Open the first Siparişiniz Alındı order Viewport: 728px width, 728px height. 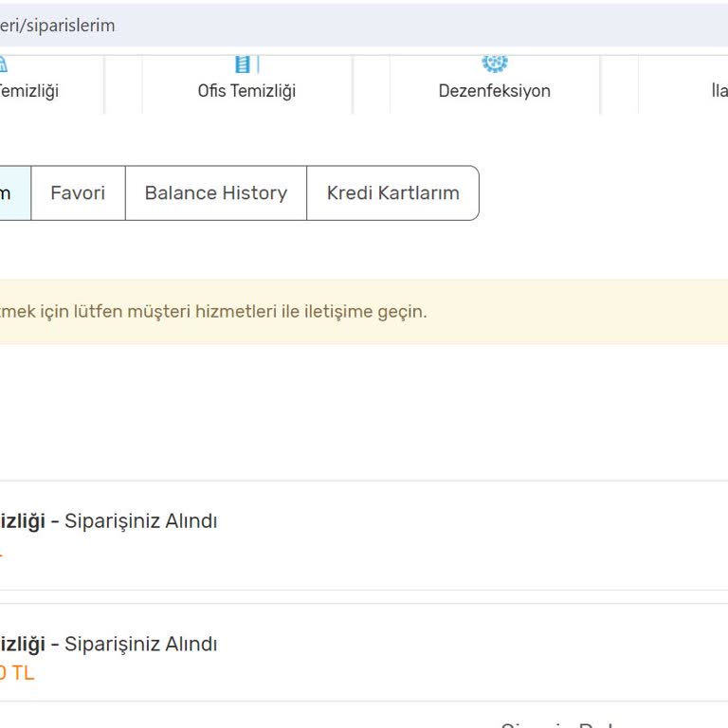point(140,521)
